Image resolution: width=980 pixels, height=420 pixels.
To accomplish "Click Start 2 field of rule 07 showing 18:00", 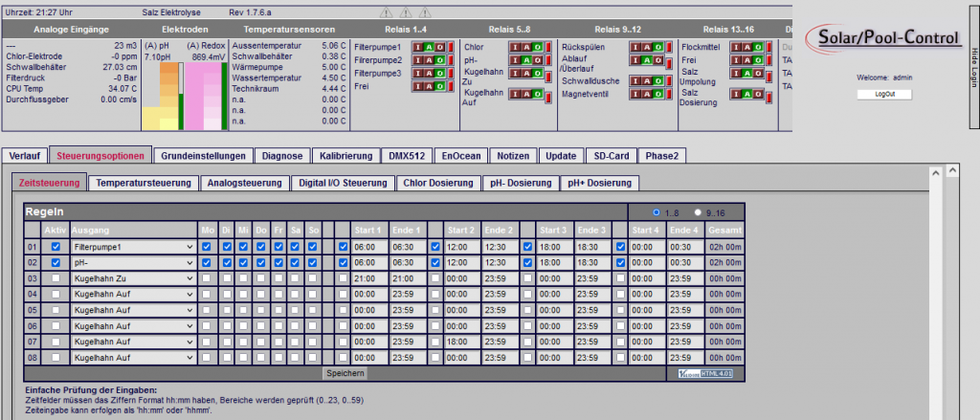I will click(x=462, y=342).
